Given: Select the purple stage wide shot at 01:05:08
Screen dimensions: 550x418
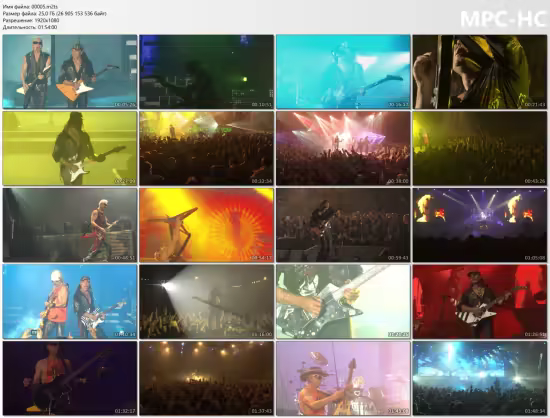Looking at the screenshot, I should click(x=480, y=225).
